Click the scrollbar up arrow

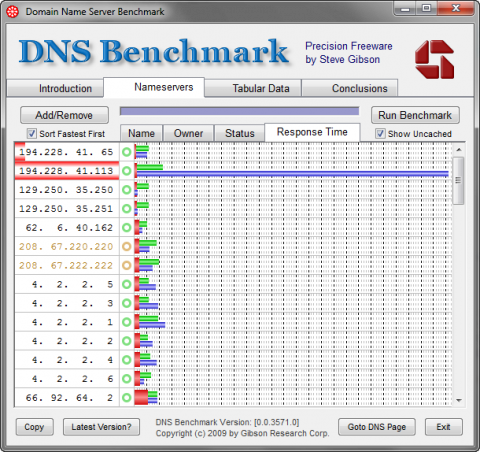coord(459,150)
